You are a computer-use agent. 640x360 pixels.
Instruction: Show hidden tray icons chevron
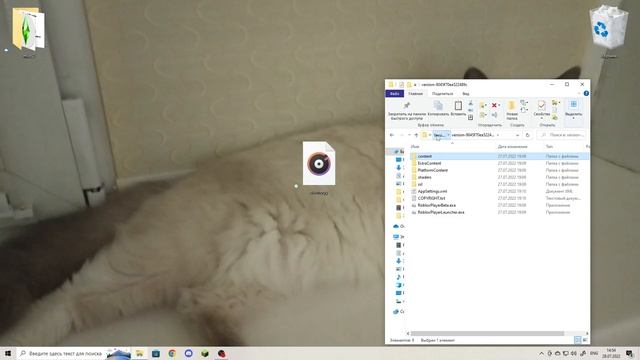(541, 353)
